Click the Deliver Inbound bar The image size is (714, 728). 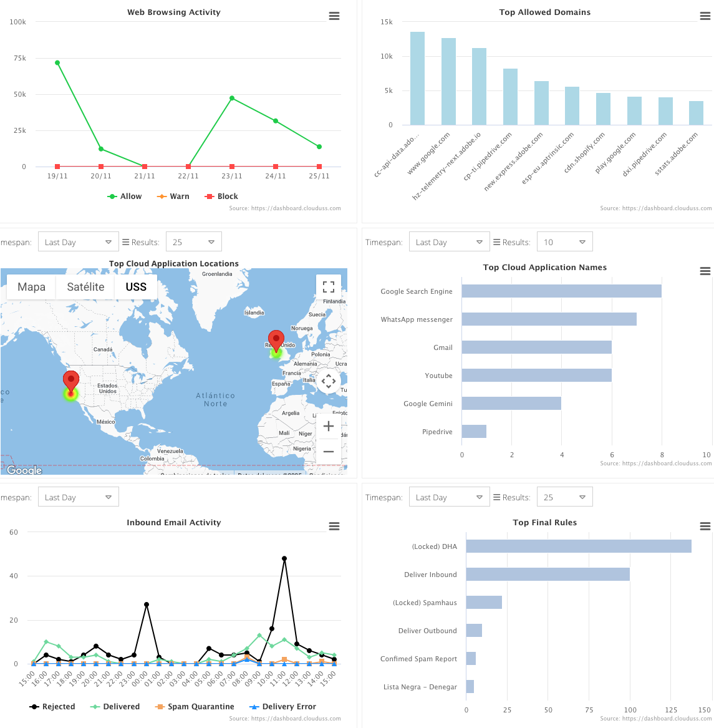[548, 575]
